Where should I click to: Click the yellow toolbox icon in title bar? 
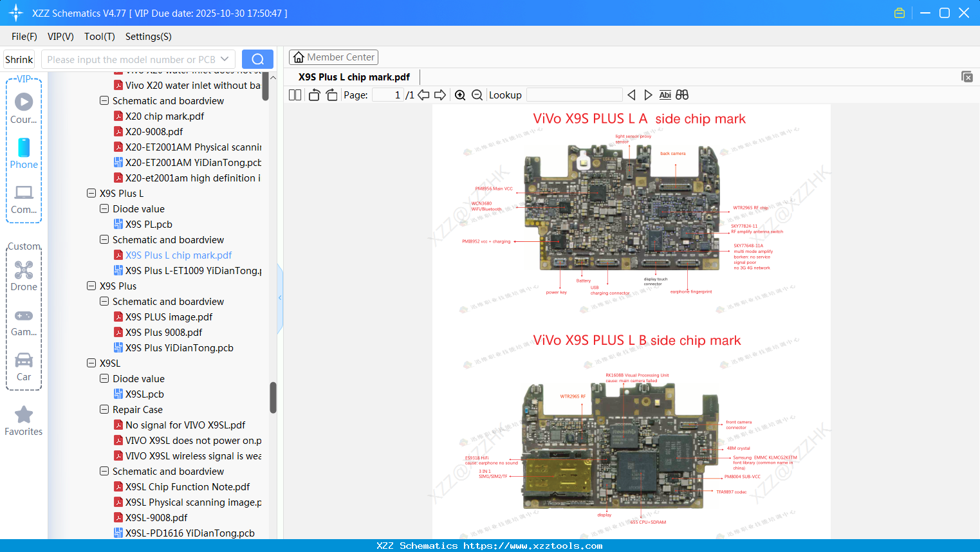coord(900,13)
